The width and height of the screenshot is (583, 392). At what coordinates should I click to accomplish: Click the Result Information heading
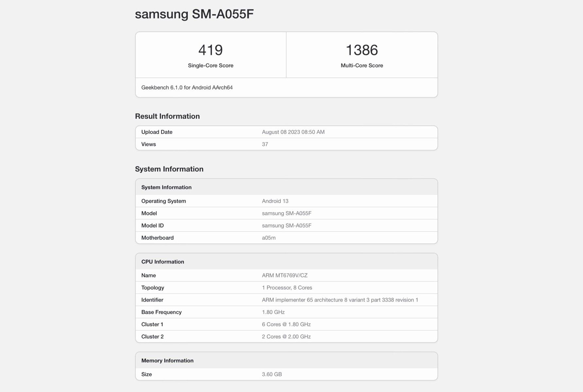coord(167,116)
